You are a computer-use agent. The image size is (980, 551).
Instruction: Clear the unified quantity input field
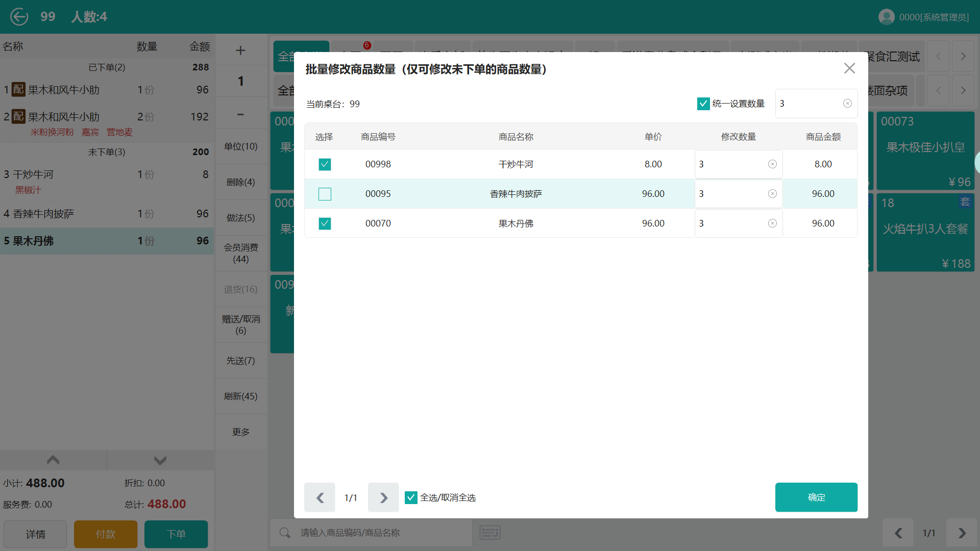click(847, 104)
